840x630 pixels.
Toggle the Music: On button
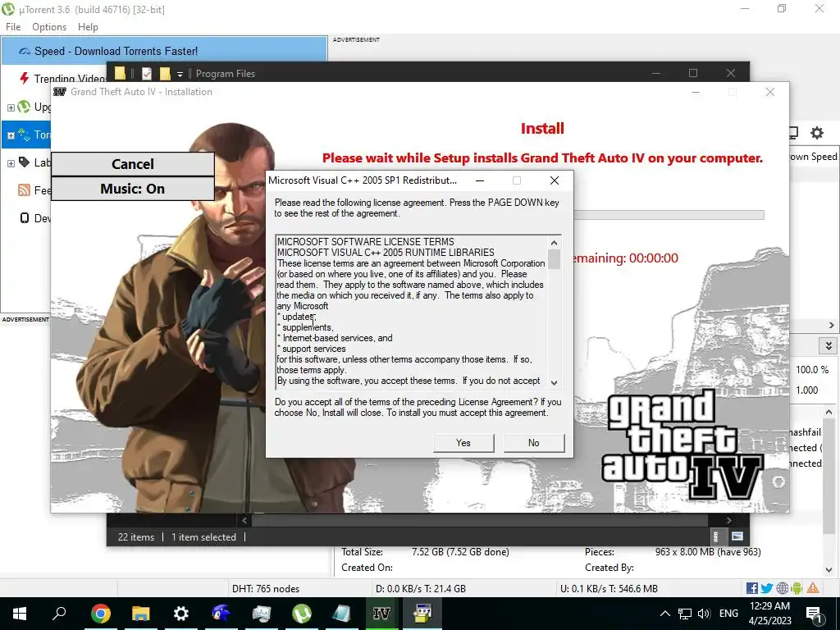[133, 189]
